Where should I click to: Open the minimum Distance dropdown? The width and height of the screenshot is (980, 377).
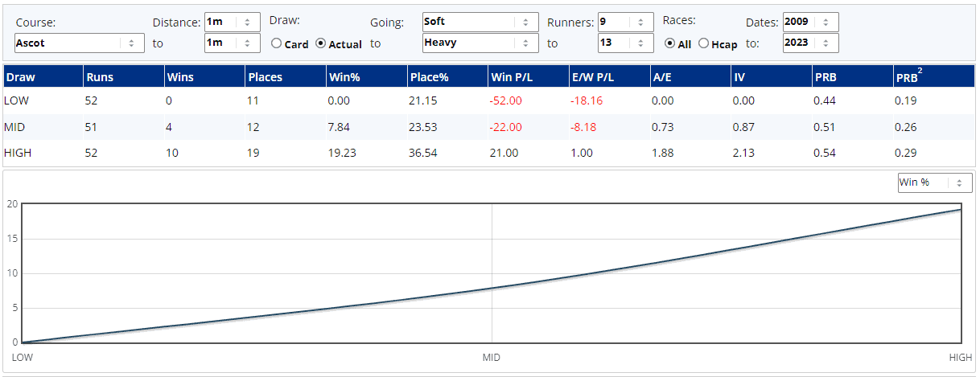(232, 22)
